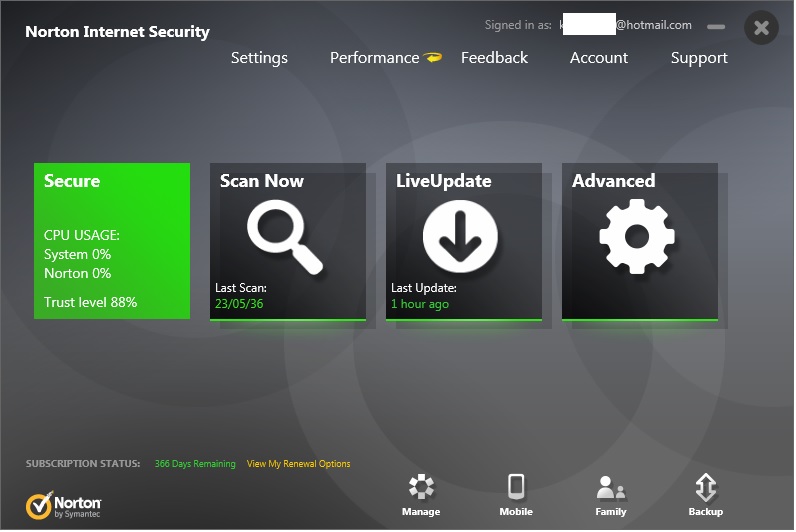
Task: Click the '1 hour ago' last update text
Action: [420, 304]
